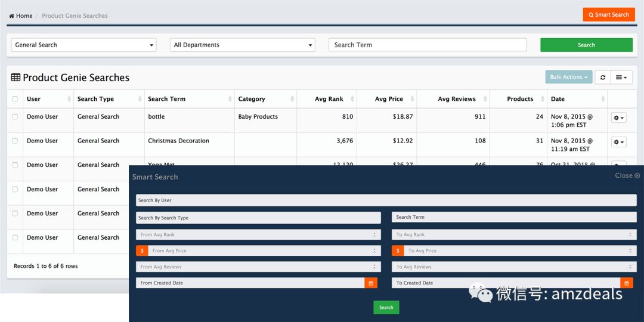Open gear actions for the bottle row
Screen dimensions: 644x322
pyautogui.click(x=618, y=118)
